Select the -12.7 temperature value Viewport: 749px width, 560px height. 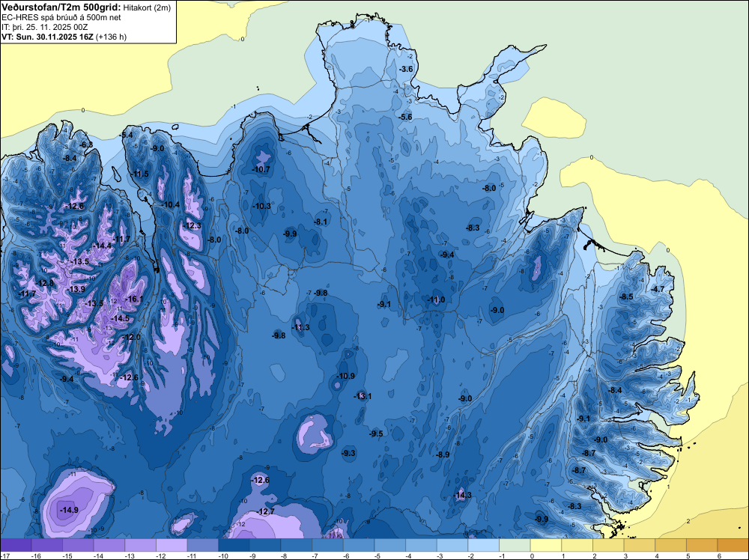click(x=266, y=511)
